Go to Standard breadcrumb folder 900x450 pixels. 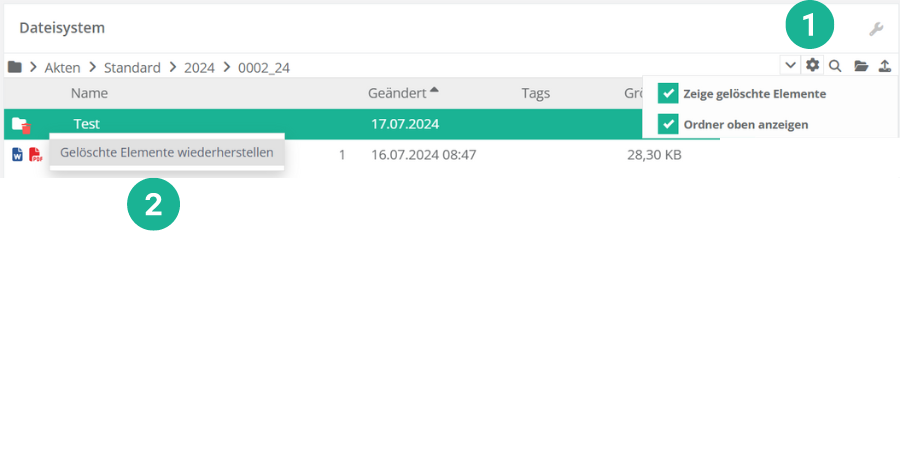point(132,68)
